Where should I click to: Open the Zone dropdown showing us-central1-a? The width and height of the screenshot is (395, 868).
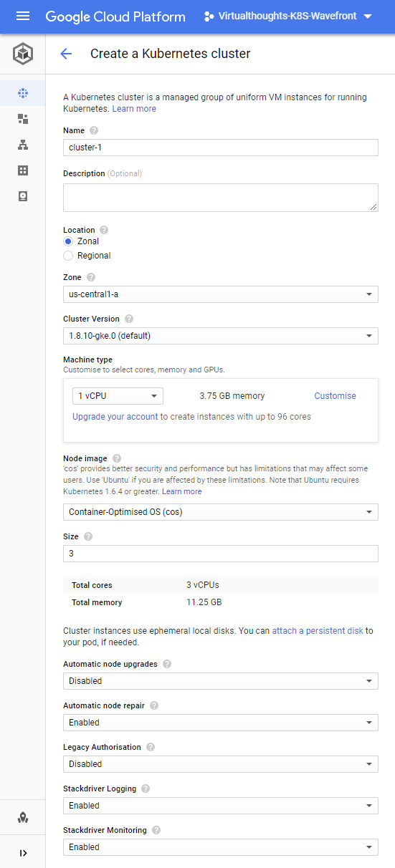[x=221, y=294]
